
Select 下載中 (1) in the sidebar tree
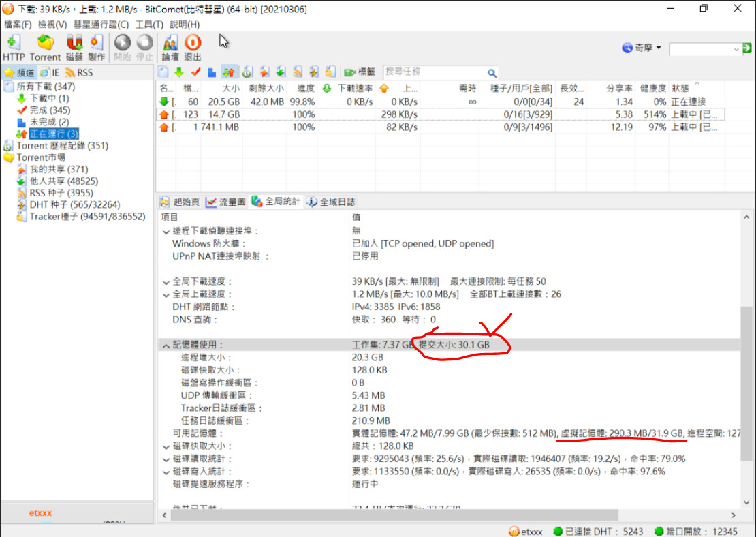click(x=50, y=98)
